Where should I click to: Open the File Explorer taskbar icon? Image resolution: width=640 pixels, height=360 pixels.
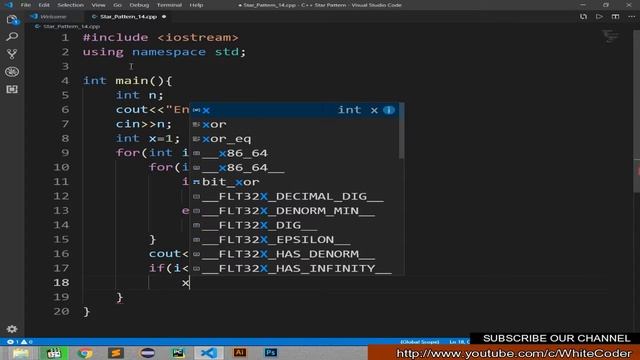[20, 353]
